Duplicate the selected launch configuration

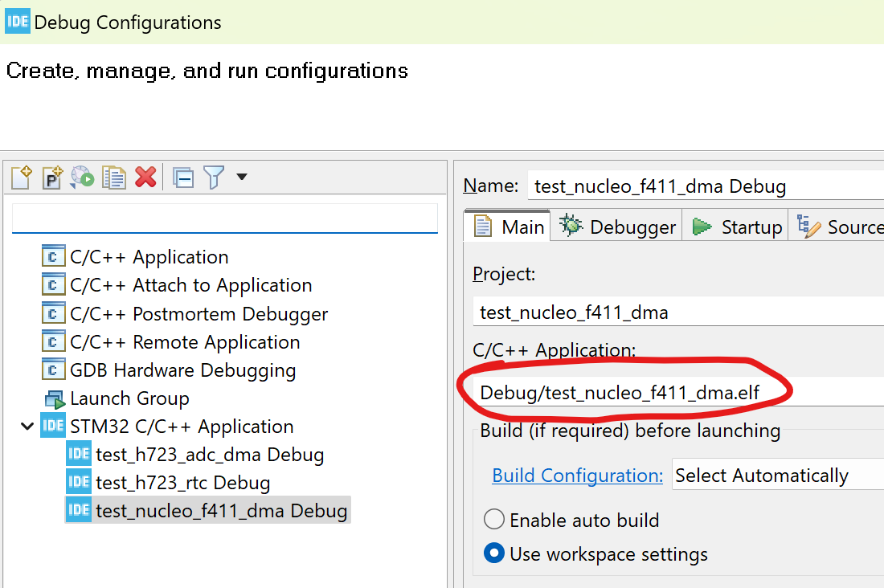pos(114,177)
